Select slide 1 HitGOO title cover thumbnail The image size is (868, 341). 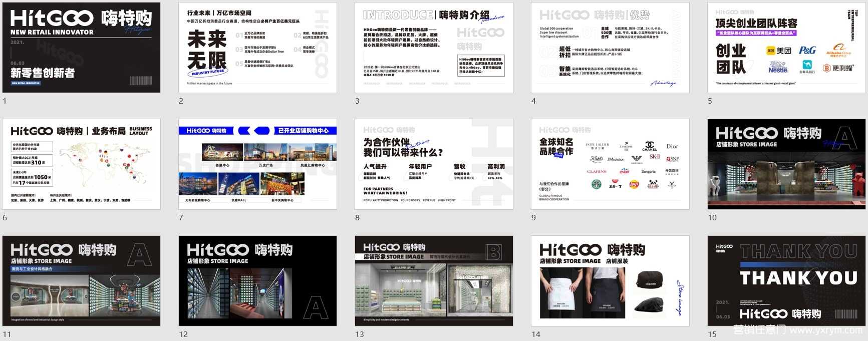(82, 48)
